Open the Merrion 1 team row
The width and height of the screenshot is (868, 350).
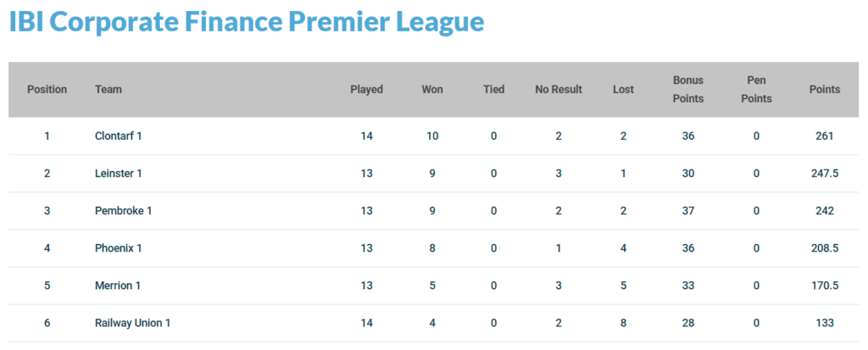tap(118, 286)
